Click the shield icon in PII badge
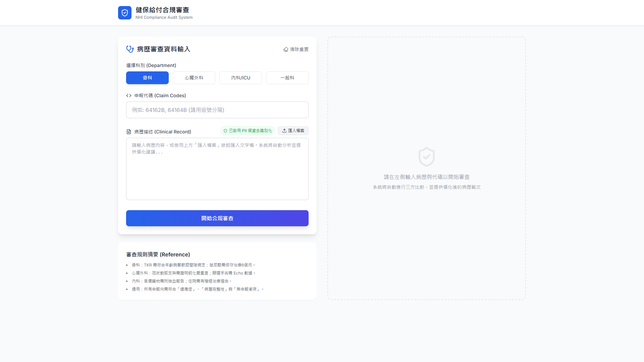The image size is (644, 362). 225,131
